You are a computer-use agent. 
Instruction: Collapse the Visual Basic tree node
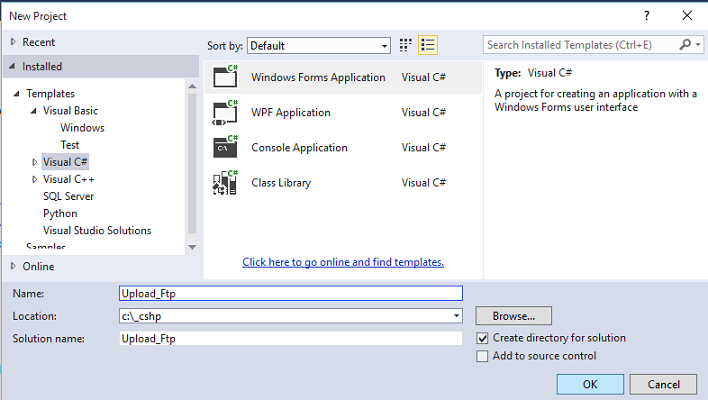33,111
